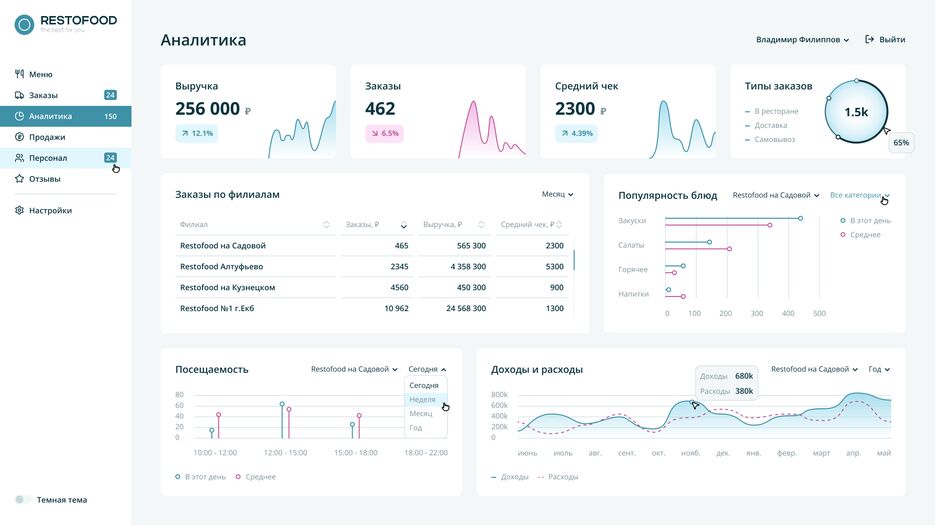
Task: Toggle В этот день legend in Посещаемость
Action: (x=200, y=477)
